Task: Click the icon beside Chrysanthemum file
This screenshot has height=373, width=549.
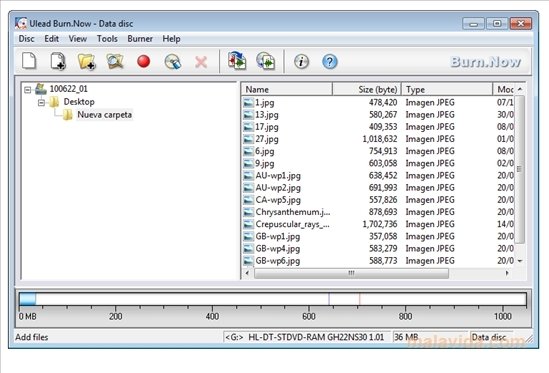Action: coord(248,212)
